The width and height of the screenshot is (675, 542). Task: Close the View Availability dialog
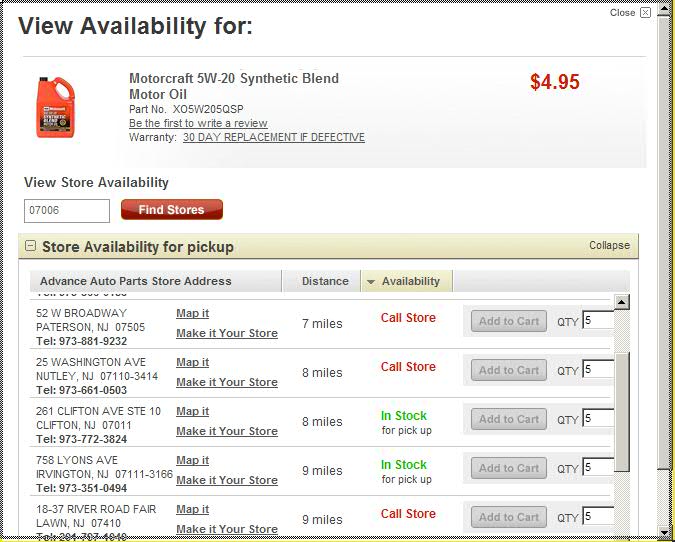(x=645, y=13)
